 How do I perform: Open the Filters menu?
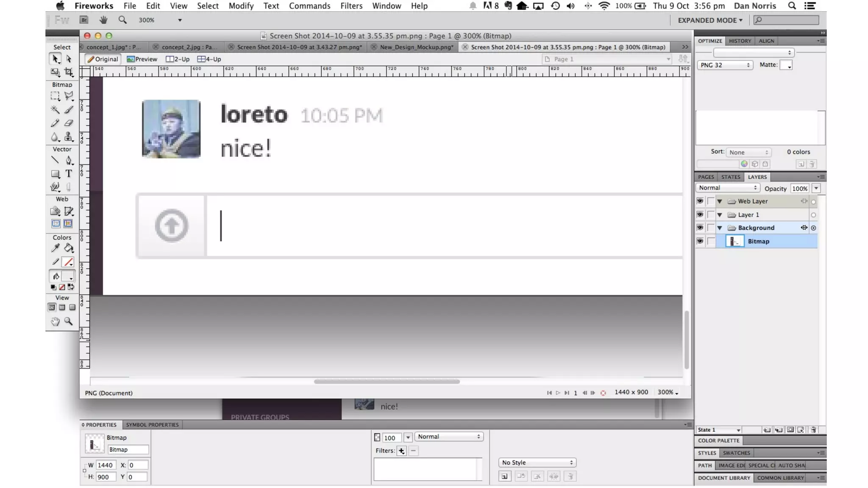351,6
